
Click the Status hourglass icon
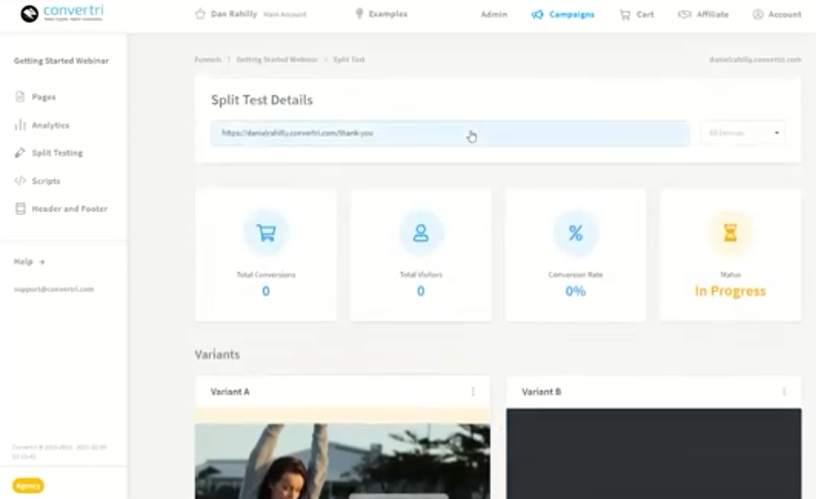(x=730, y=233)
